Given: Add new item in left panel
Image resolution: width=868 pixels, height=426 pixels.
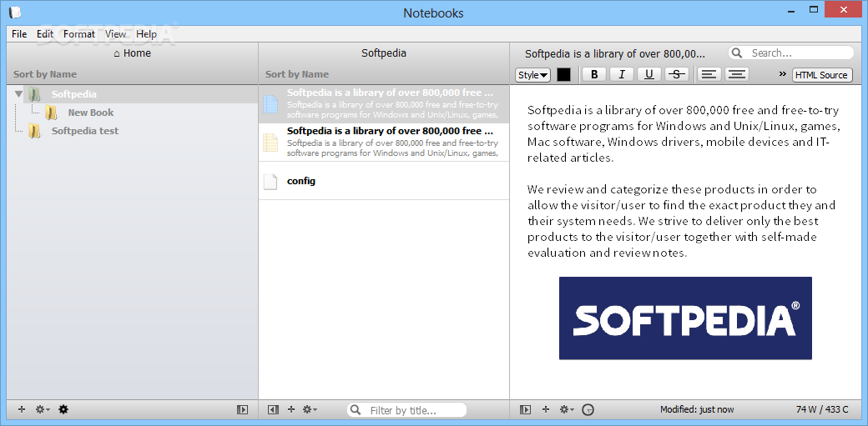Looking at the screenshot, I should [x=22, y=409].
